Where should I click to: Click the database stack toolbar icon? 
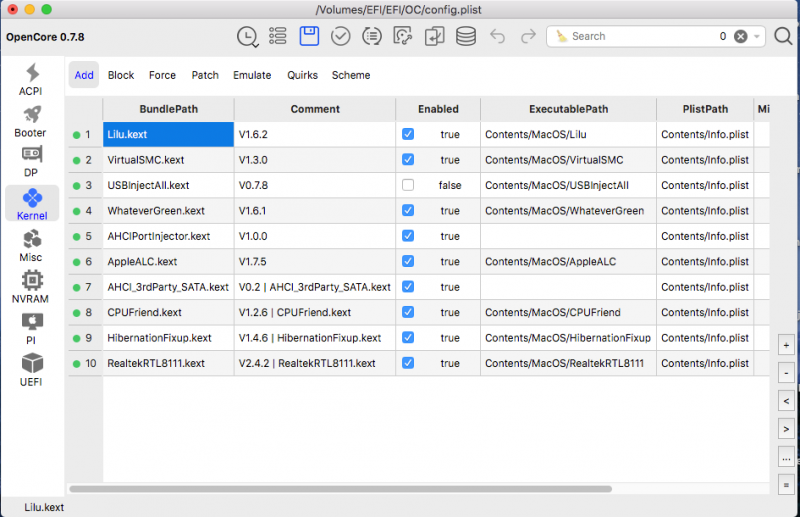tap(465, 36)
